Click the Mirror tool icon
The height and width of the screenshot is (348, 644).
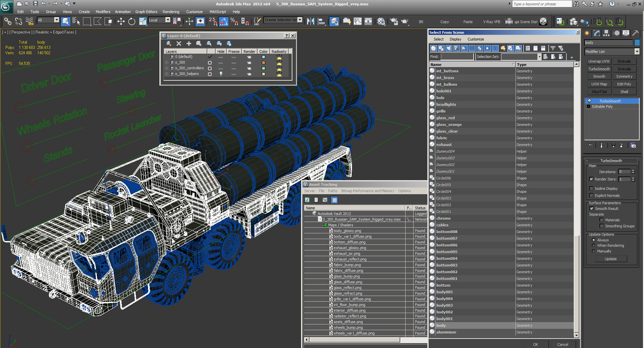tap(311, 21)
